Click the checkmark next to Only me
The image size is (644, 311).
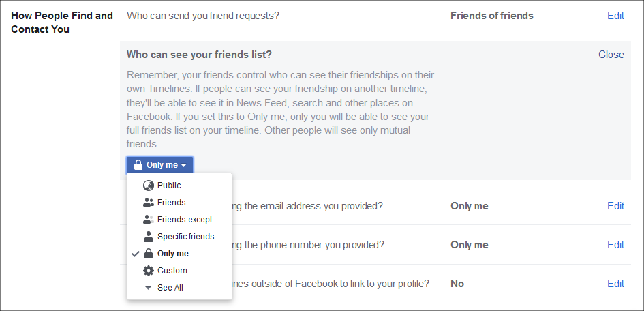135,254
